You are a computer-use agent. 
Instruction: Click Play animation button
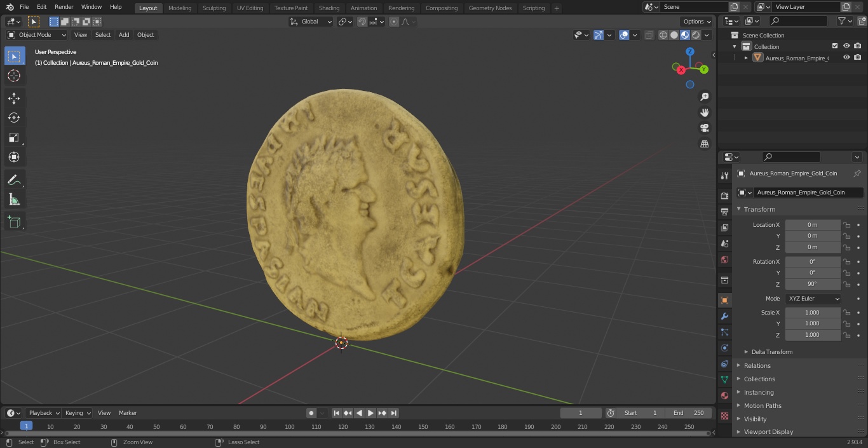370,413
